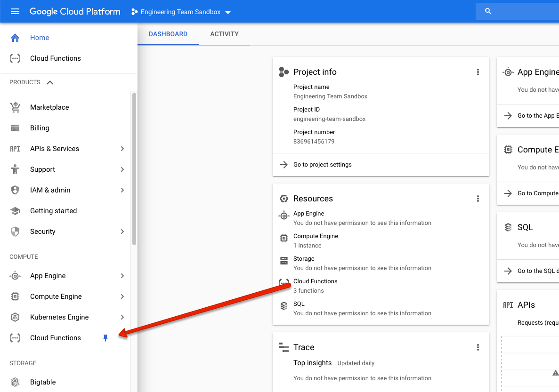Click the Compute Engine icon in Resources card
Image resolution: width=559 pixels, height=392 pixels.
[284, 238]
